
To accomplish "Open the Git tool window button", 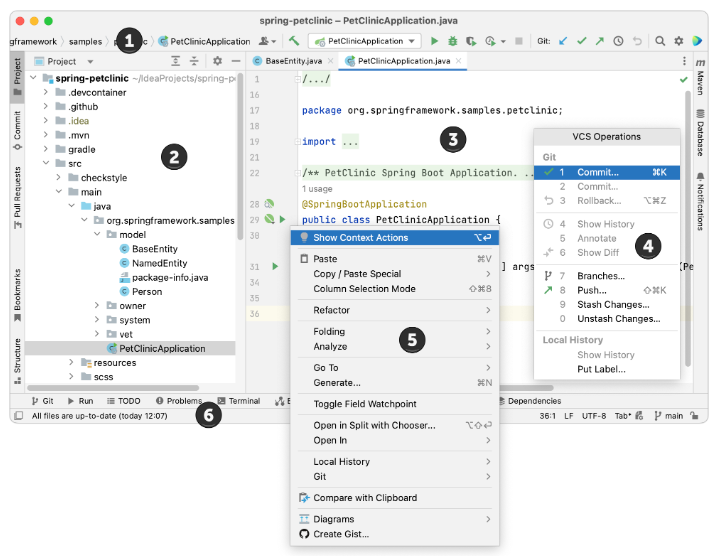I will (43, 401).
